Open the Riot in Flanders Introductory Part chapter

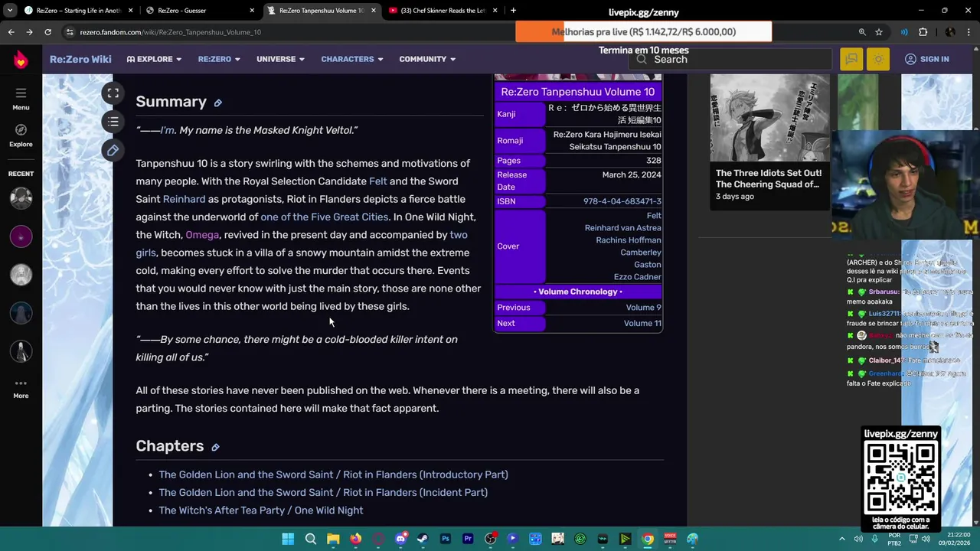(x=333, y=474)
